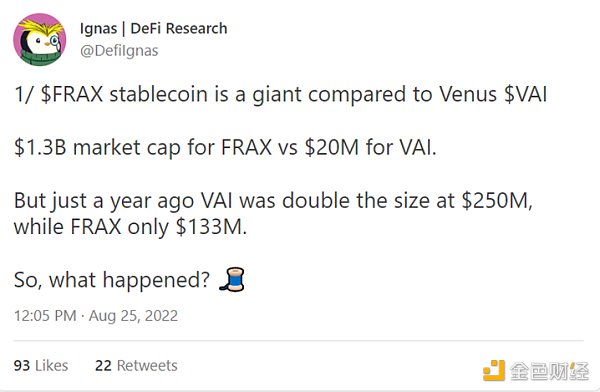View the 22 Retweets list
This screenshot has height=392, width=600.
click(136, 365)
